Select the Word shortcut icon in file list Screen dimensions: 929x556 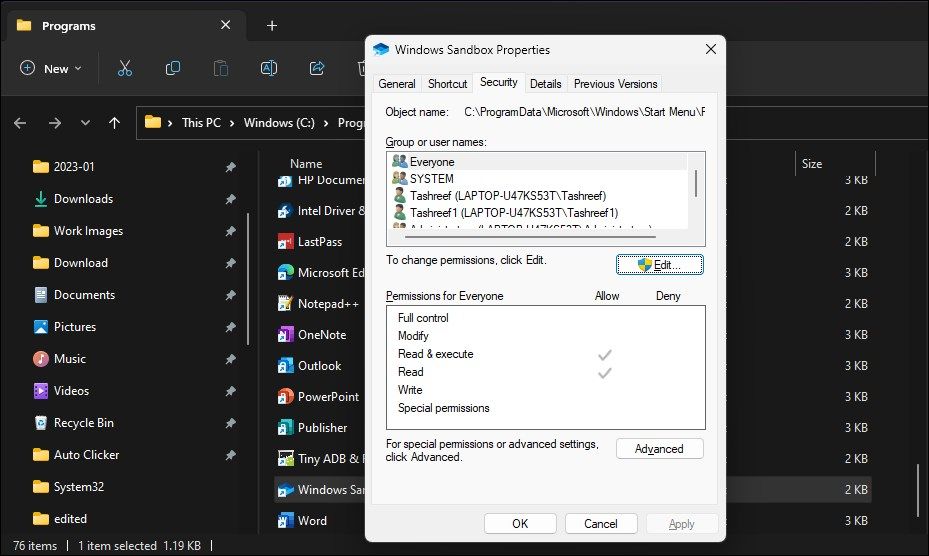tap(286, 520)
